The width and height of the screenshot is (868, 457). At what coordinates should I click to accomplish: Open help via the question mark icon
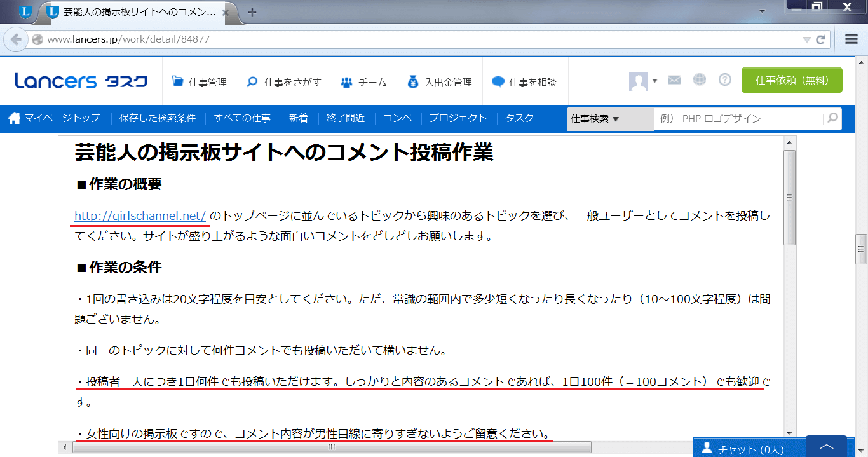click(724, 79)
